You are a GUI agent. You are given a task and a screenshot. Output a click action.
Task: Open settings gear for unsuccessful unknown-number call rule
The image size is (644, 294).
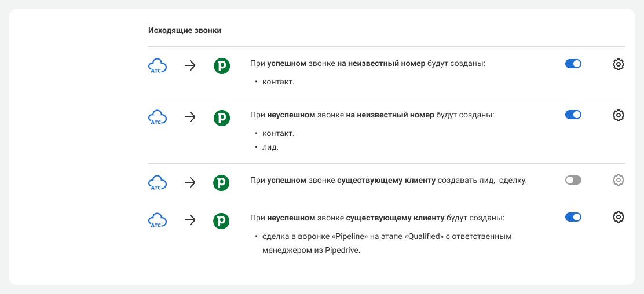click(618, 115)
